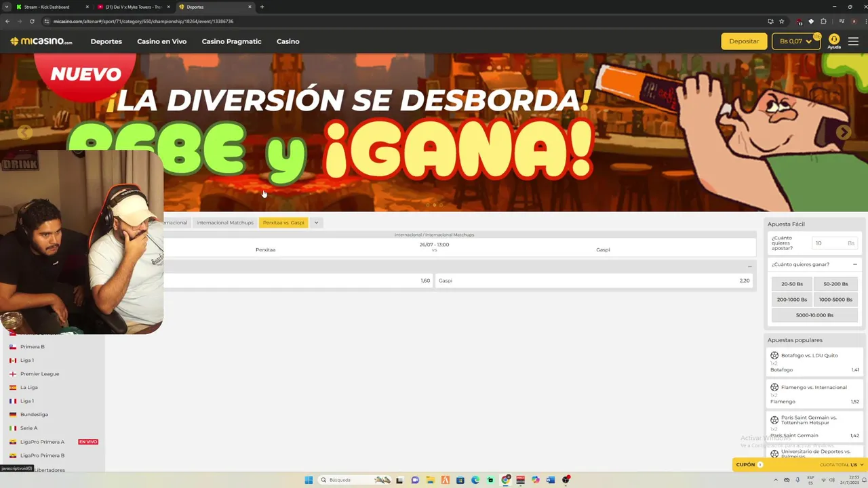Go to Casino Pragmatic

click(231, 41)
